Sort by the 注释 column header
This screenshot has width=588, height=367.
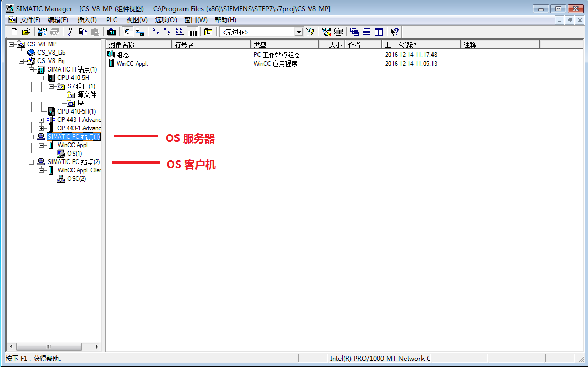[500, 45]
